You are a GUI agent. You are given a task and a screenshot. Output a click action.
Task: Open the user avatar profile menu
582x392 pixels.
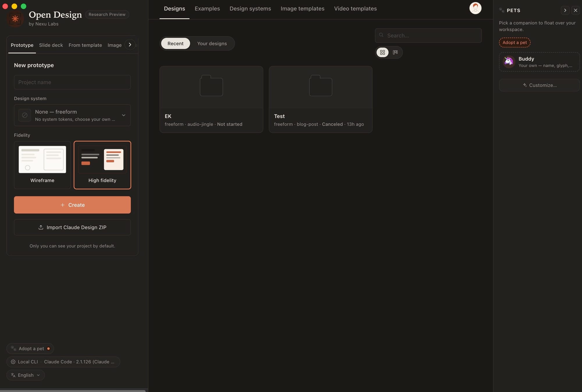(475, 8)
